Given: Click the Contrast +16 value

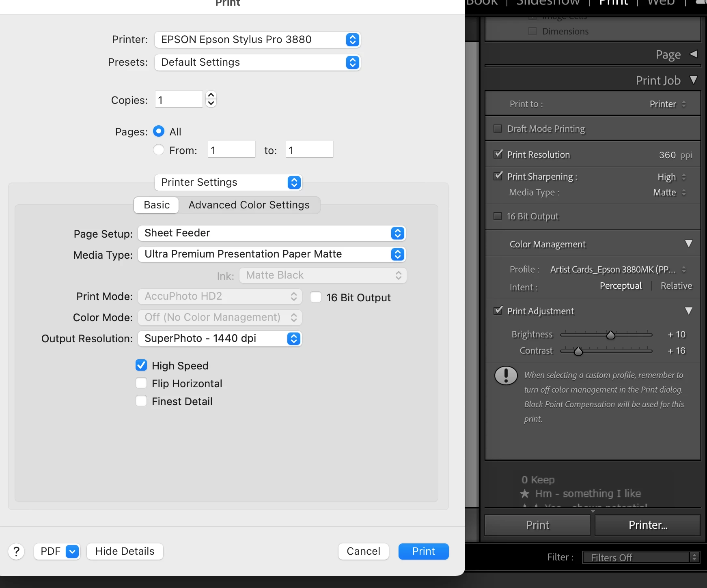Looking at the screenshot, I should coord(677,351).
